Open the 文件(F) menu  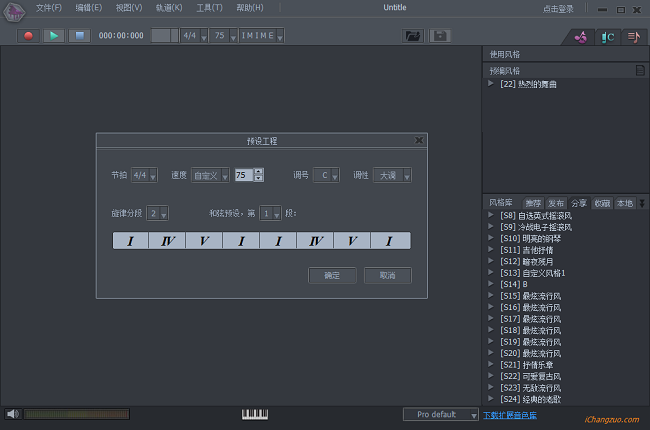[48, 8]
